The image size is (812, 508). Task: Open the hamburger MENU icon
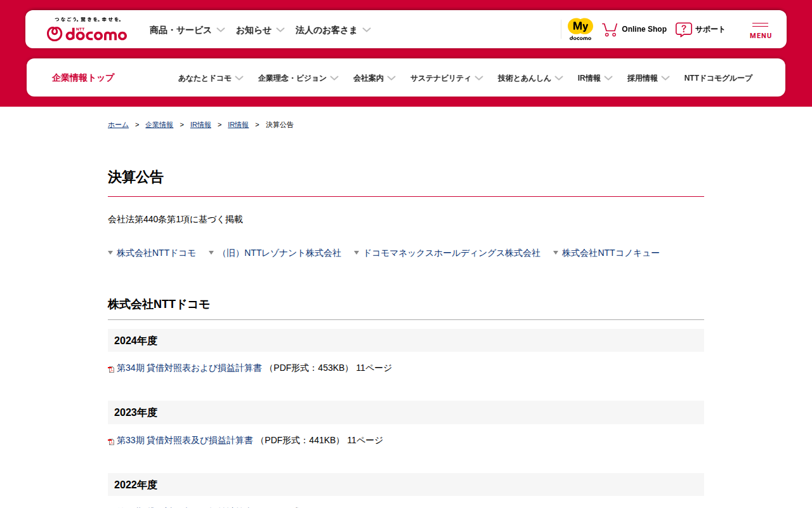761,30
